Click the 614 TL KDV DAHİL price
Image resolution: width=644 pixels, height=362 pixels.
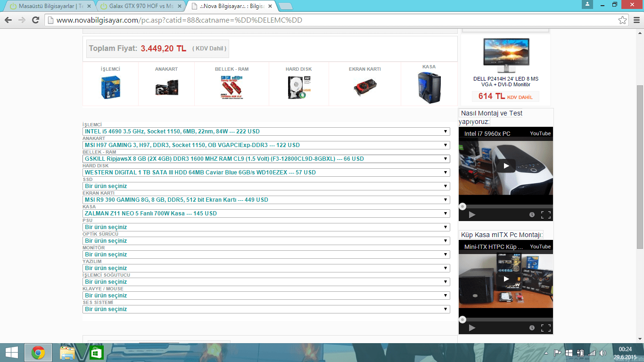(x=505, y=97)
